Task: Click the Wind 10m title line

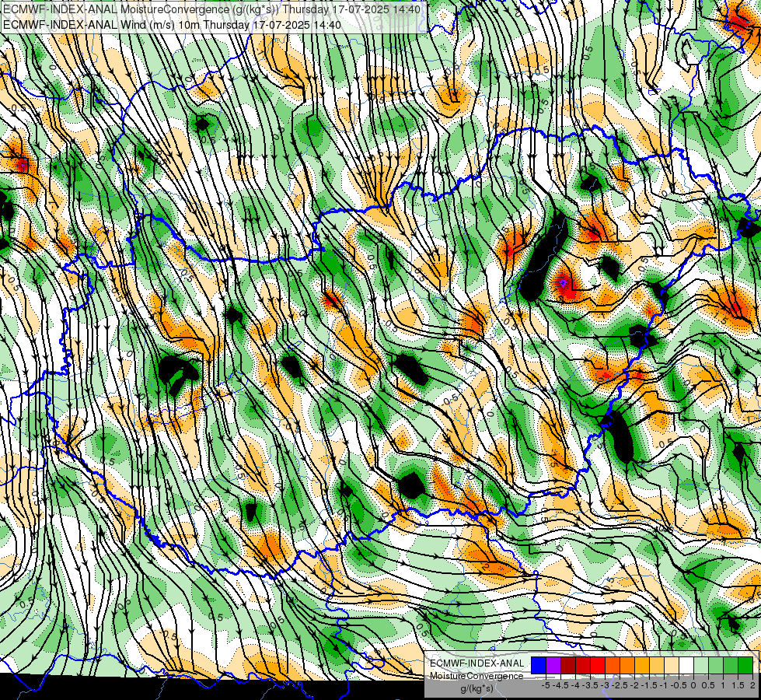Action: (x=172, y=25)
